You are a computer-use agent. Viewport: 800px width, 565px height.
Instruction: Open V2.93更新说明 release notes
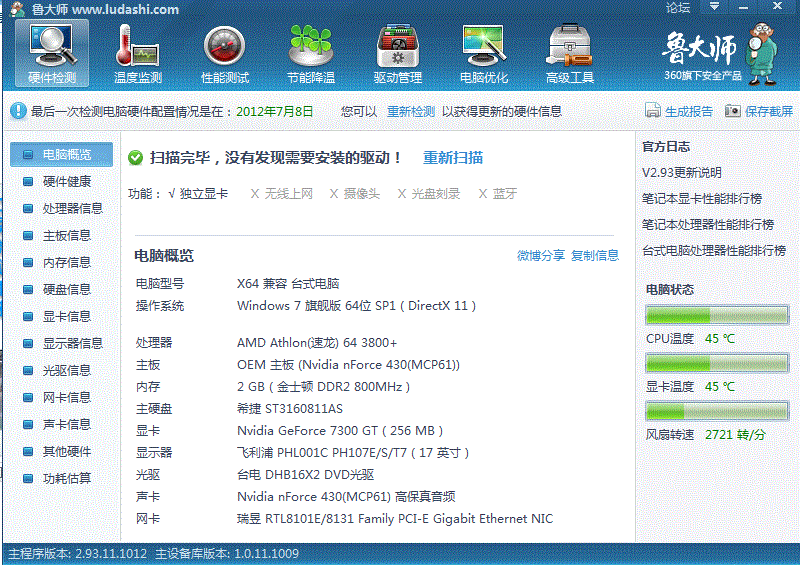click(x=682, y=173)
